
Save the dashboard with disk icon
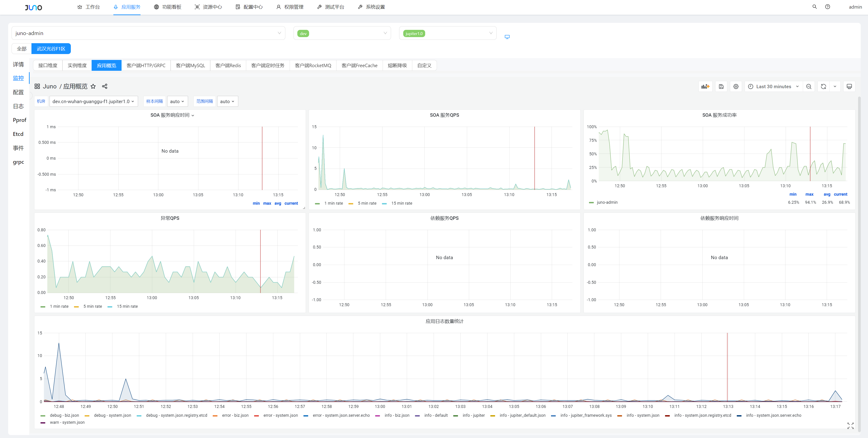[x=721, y=87]
